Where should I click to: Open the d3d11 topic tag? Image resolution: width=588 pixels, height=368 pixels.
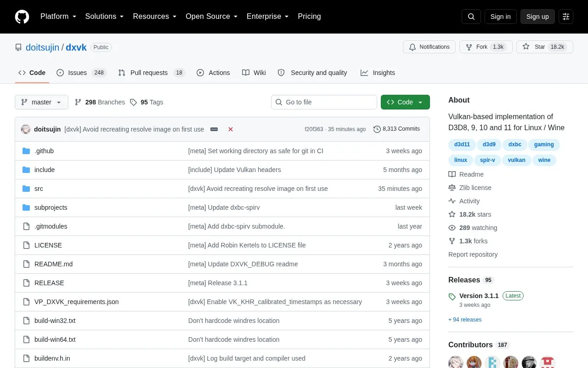[462, 144]
